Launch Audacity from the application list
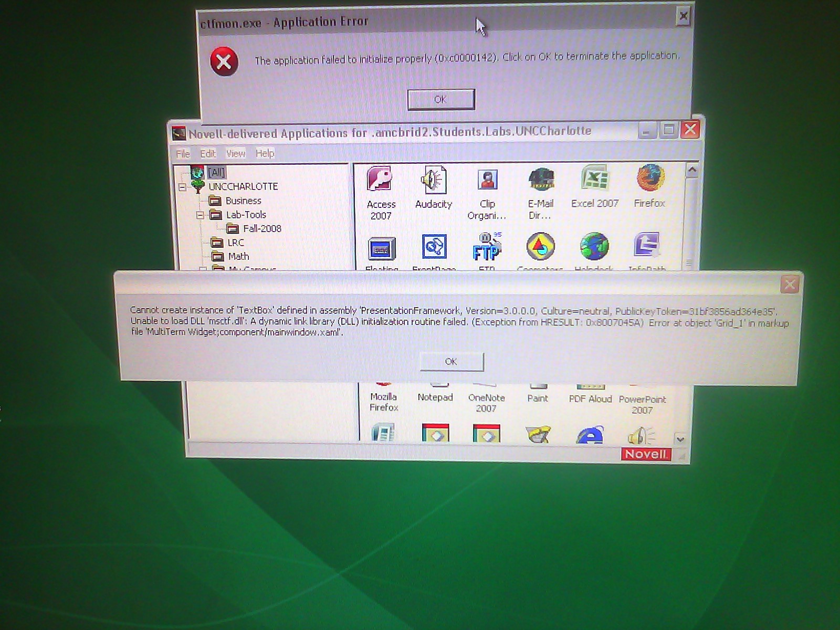The image size is (840, 630). pos(434,181)
